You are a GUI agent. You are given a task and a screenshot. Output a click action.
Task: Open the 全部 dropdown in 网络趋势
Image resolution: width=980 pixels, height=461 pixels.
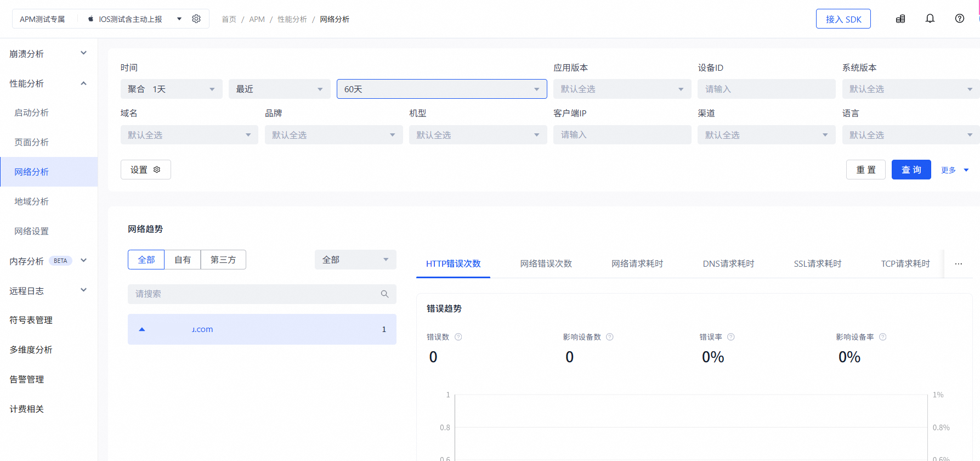click(355, 260)
